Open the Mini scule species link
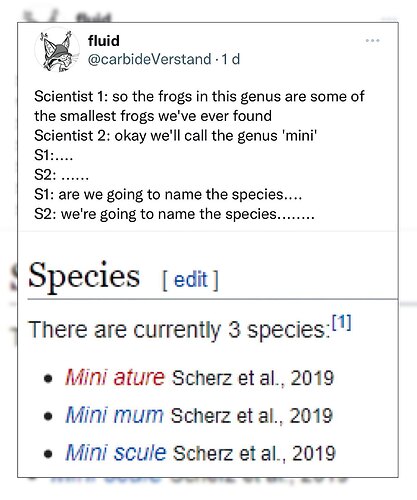The image size is (417, 500). [116, 453]
